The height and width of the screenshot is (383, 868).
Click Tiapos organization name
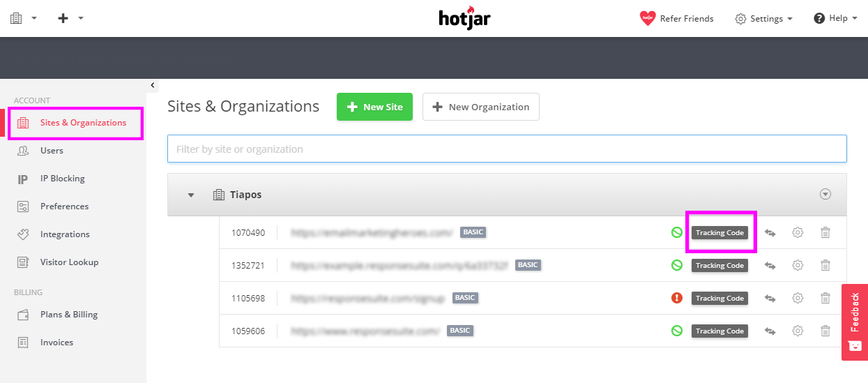(246, 195)
